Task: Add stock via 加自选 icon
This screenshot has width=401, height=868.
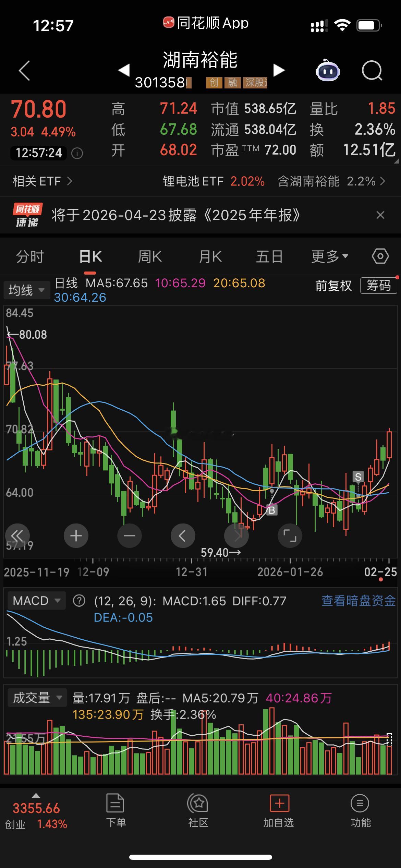Action: [x=279, y=810]
